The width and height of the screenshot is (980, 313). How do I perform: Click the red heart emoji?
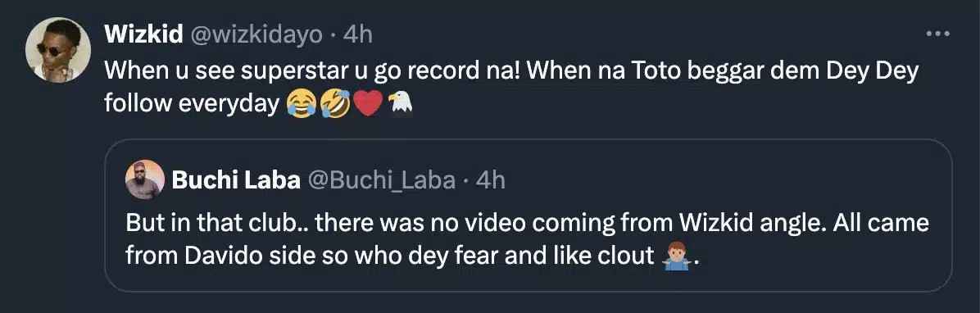(x=367, y=104)
